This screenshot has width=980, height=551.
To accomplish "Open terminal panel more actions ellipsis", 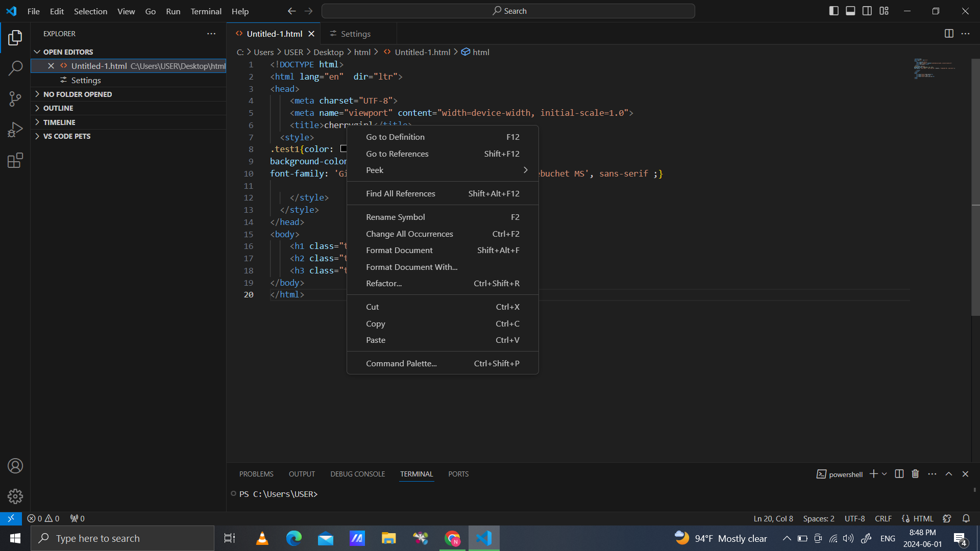I will tap(932, 474).
